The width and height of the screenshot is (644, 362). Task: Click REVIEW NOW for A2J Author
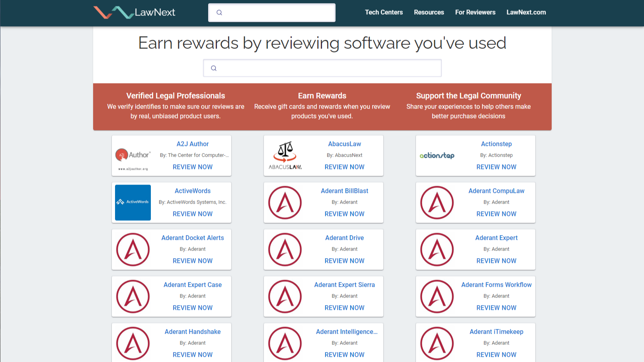pos(193,167)
